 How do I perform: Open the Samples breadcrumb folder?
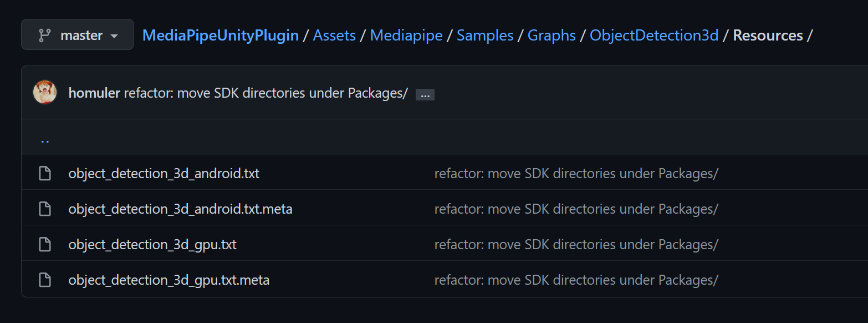(484, 35)
